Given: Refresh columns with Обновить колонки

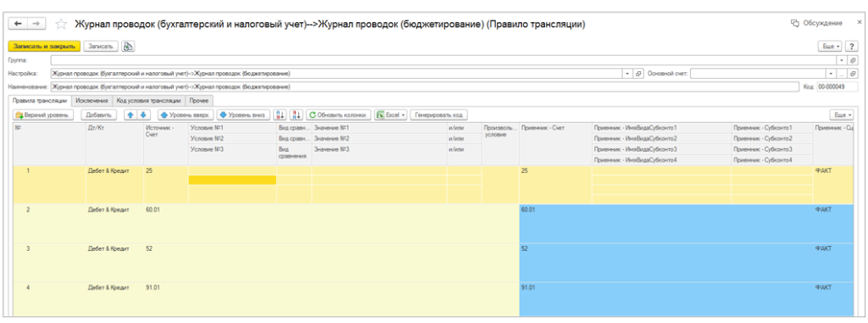Looking at the screenshot, I should (x=338, y=114).
